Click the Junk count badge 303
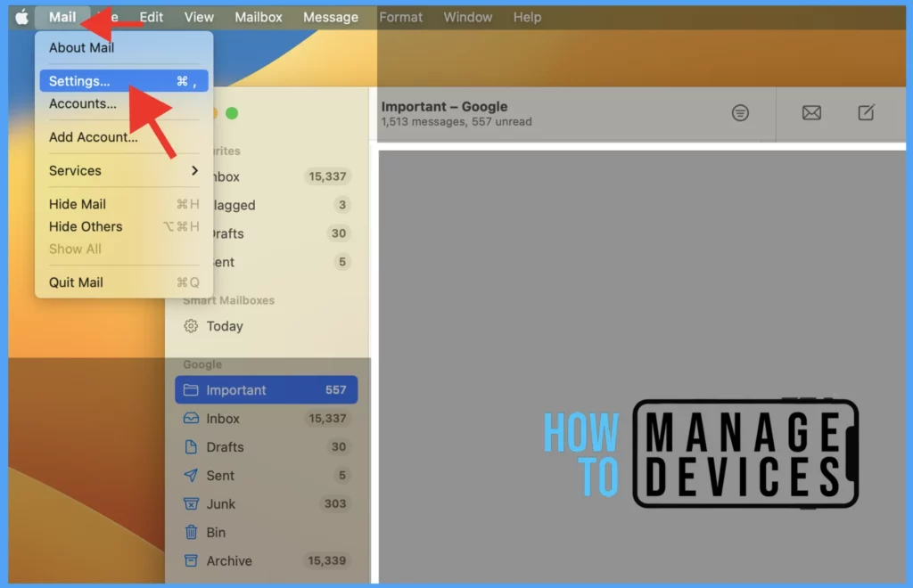The height and width of the screenshot is (588, 913). [x=335, y=503]
